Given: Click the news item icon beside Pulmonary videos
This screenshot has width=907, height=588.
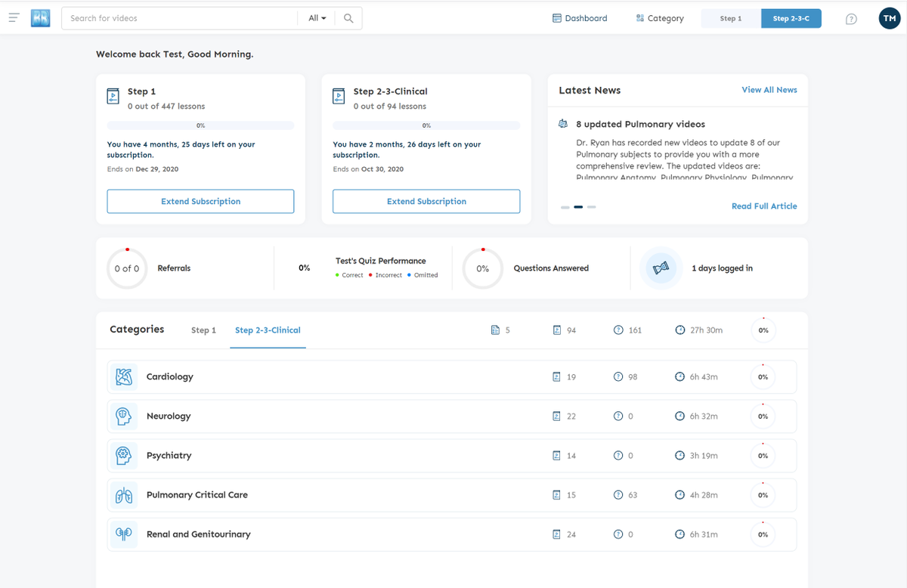Looking at the screenshot, I should point(563,124).
